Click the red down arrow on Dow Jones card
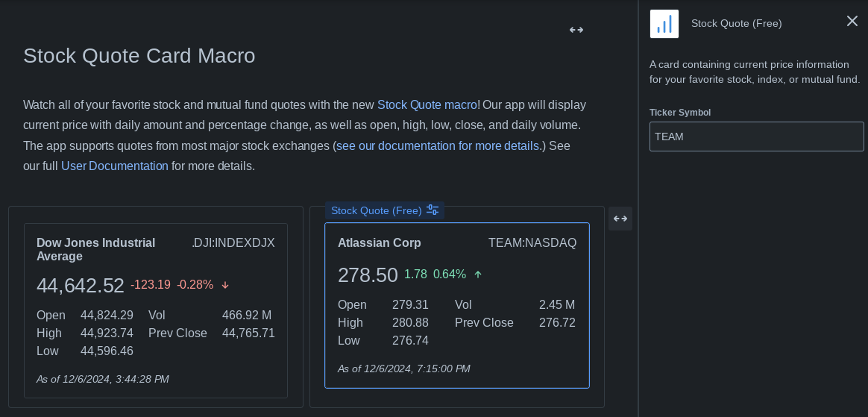The width and height of the screenshot is (868, 417). click(x=225, y=285)
